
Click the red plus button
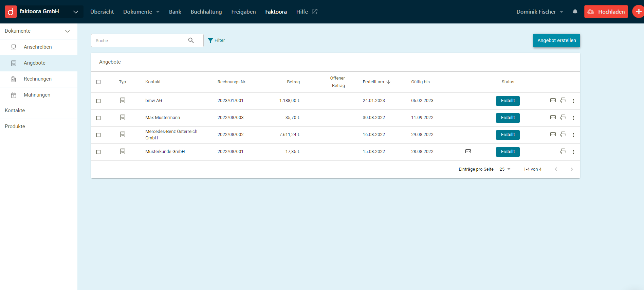pyautogui.click(x=638, y=12)
